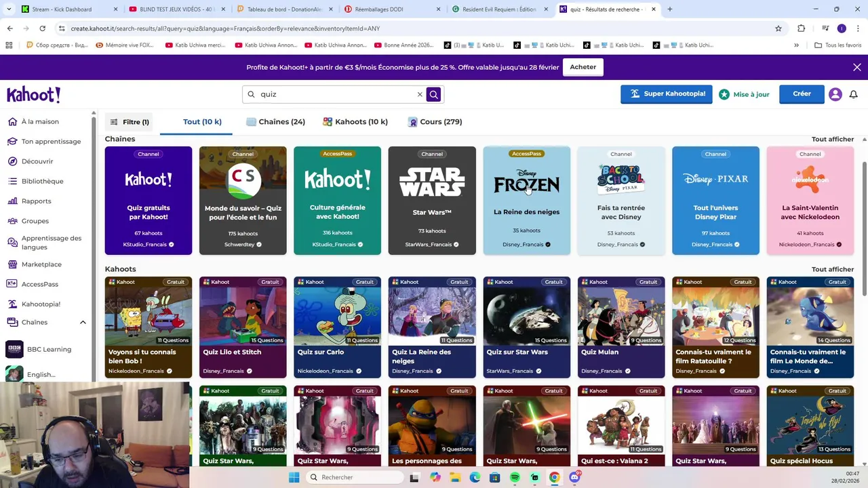This screenshot has width=868, height=488.
Task: Click Mise à jour upgrade link
Action: point(744,94)
